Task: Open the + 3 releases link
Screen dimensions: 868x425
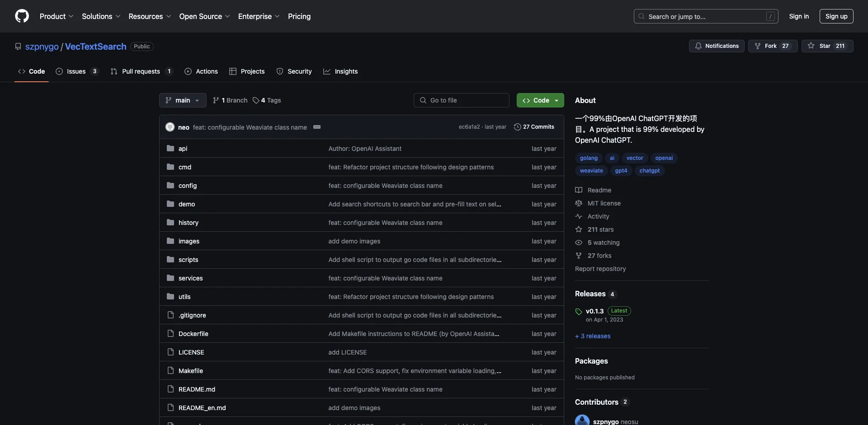Action: click(593, 336)
